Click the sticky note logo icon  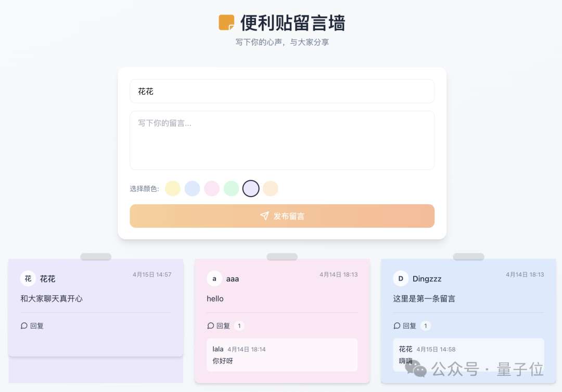[226, 23]
